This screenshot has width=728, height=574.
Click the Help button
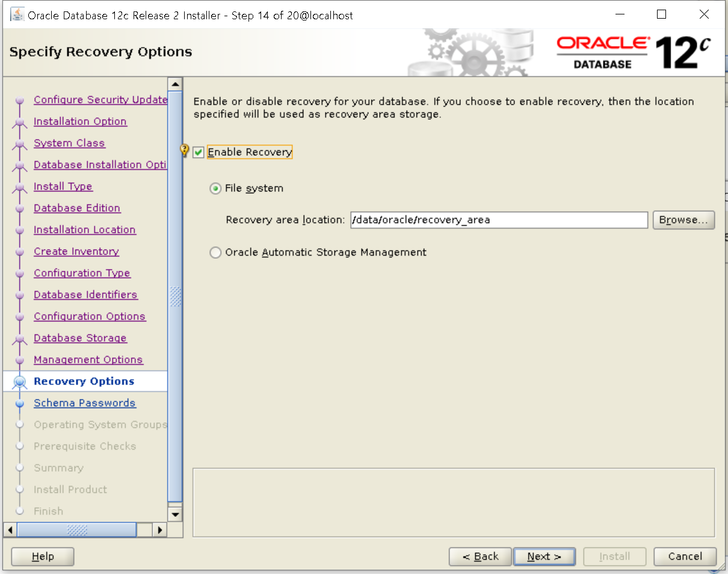point(43,557)
